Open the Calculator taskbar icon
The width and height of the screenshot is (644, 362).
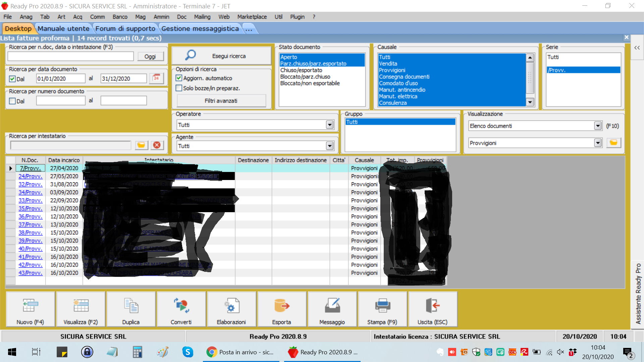point(138,352)
